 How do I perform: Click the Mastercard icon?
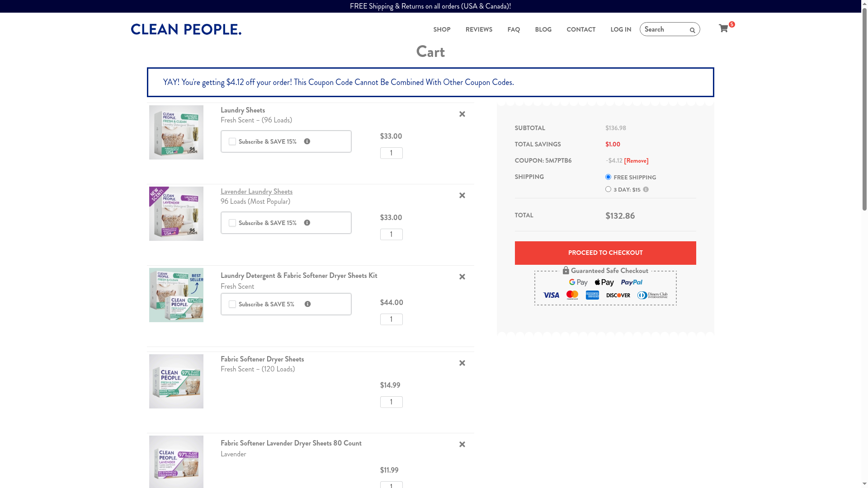click(572, 295)
